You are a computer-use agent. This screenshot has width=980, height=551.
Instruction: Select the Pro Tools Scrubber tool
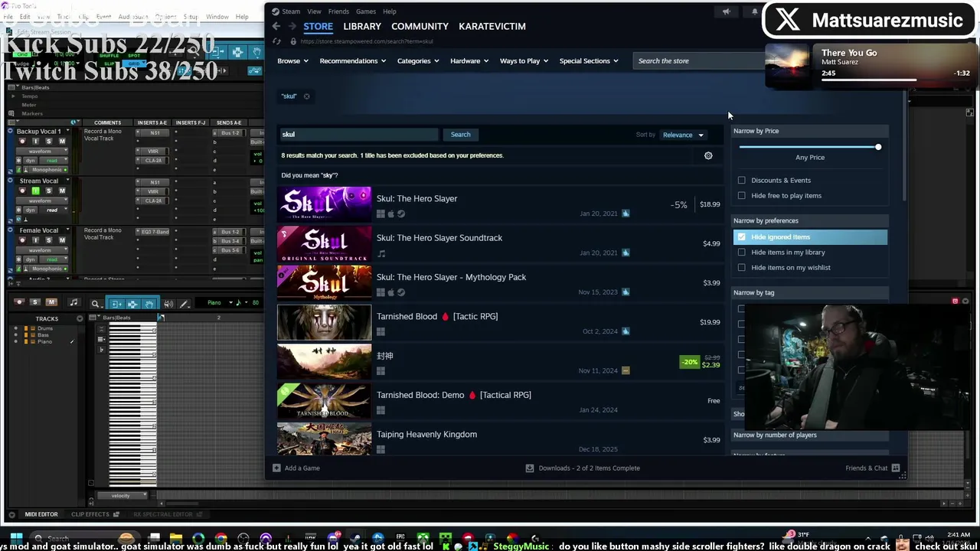point(168,304)
